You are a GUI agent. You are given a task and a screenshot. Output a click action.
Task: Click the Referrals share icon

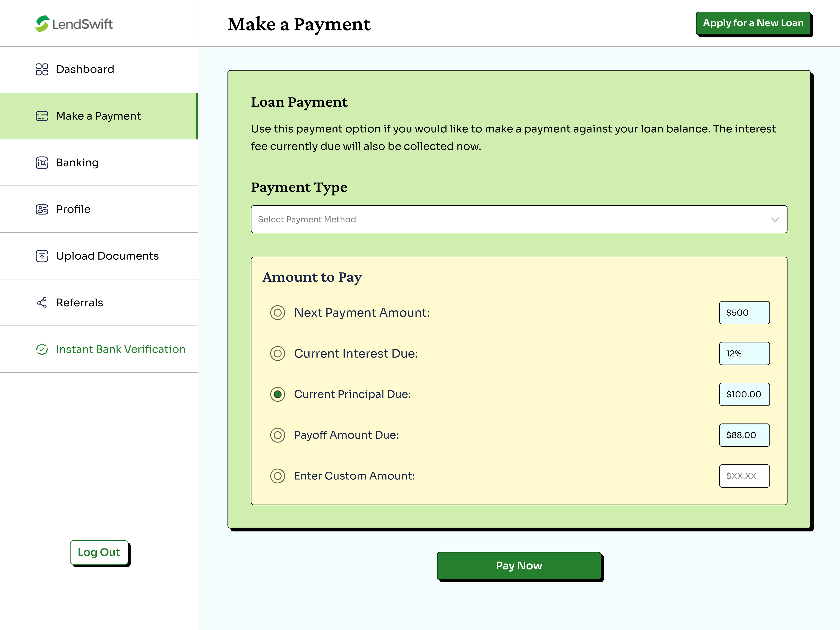pyautogui.click(x=42, y=303)
